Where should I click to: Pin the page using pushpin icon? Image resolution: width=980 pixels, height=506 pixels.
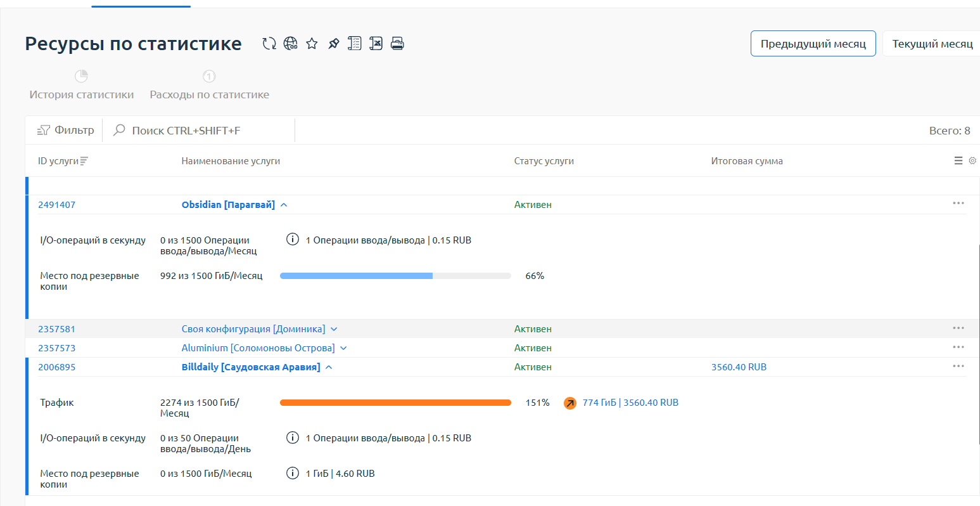pos(333,44)
